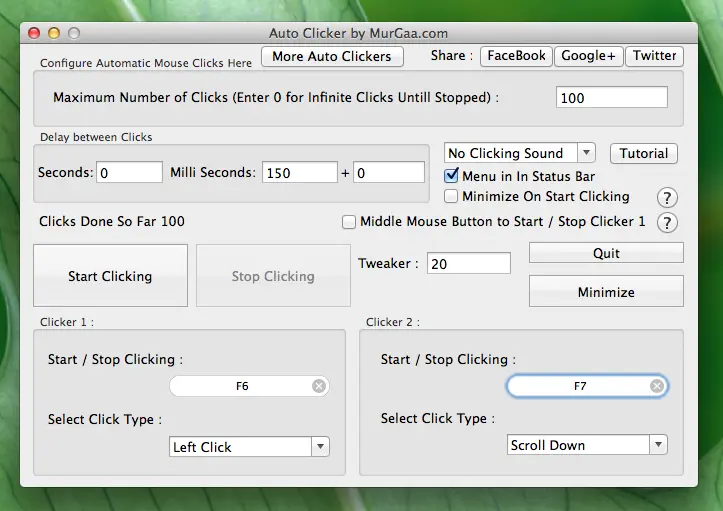The width and height of the screenshot is (723, 511).
Task: Enable Minimize On Start Clicking
Action: [452, 197]
